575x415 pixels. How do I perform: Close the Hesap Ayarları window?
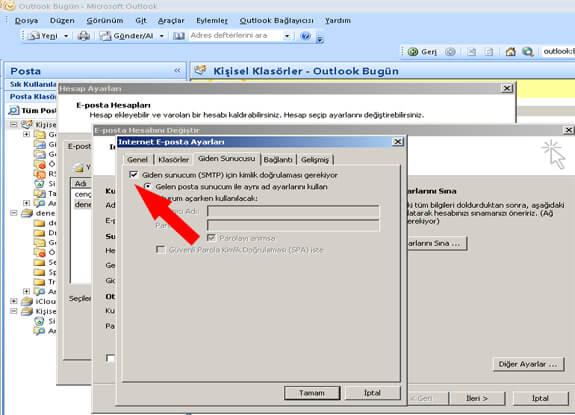tap(506, 88)
